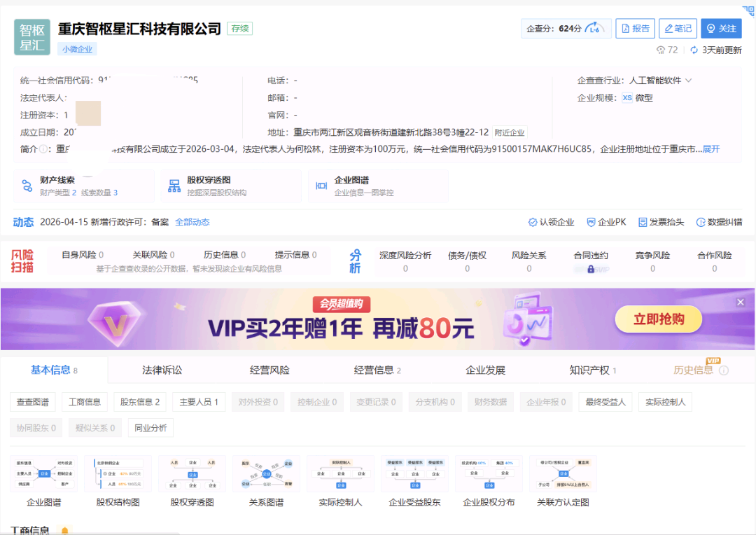This screenshot has height=535, width=756.
Task: Click the 立即抢购 banner button
Action: click(658, 319)
